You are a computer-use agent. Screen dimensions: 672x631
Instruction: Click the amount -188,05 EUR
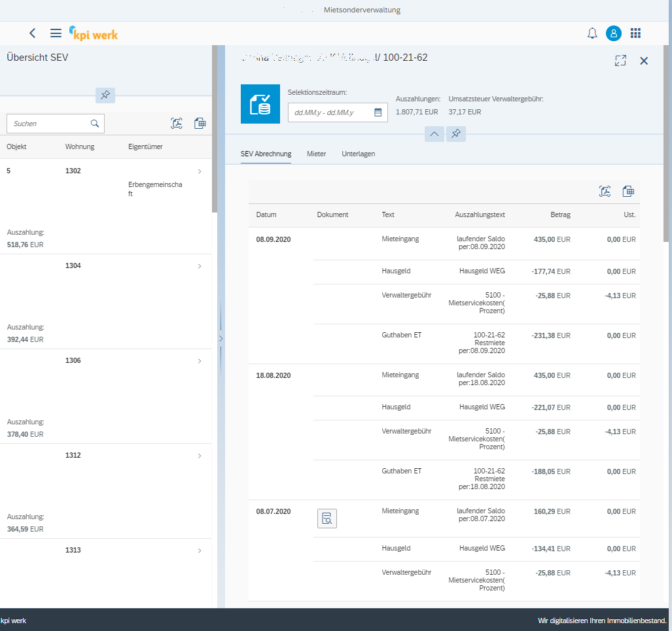pos(551,471)
